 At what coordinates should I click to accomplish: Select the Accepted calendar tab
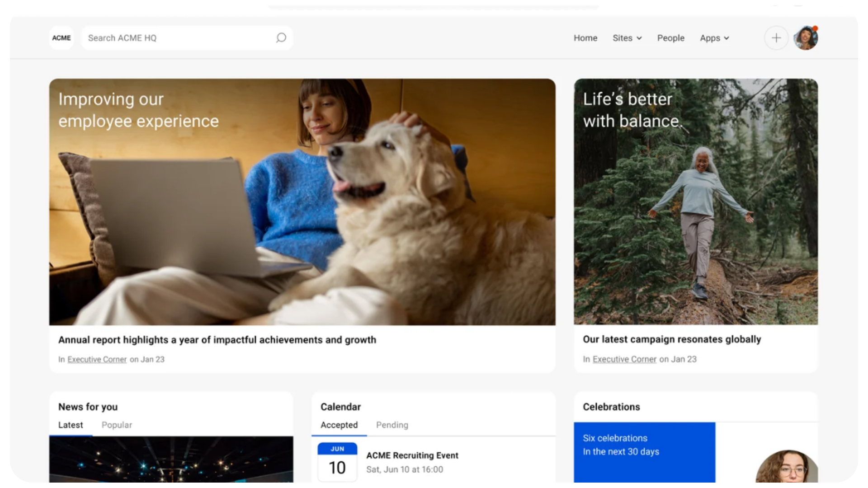point(339,425)
